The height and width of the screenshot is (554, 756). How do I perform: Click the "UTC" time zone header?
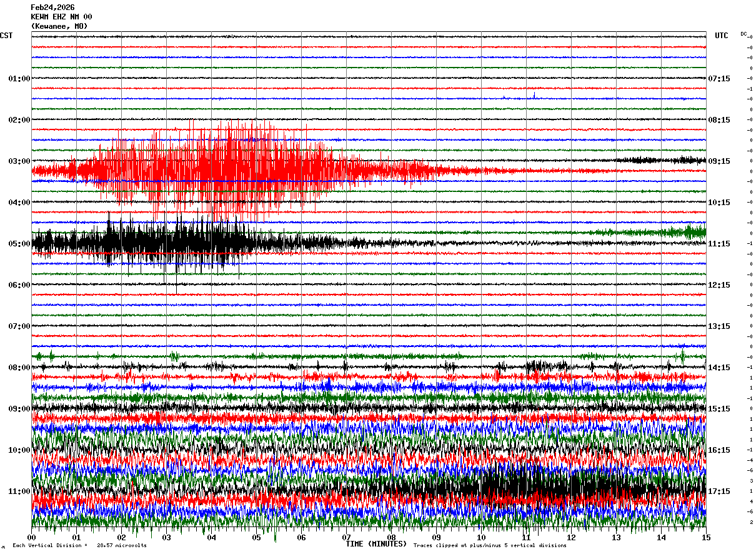click(722, 36)
